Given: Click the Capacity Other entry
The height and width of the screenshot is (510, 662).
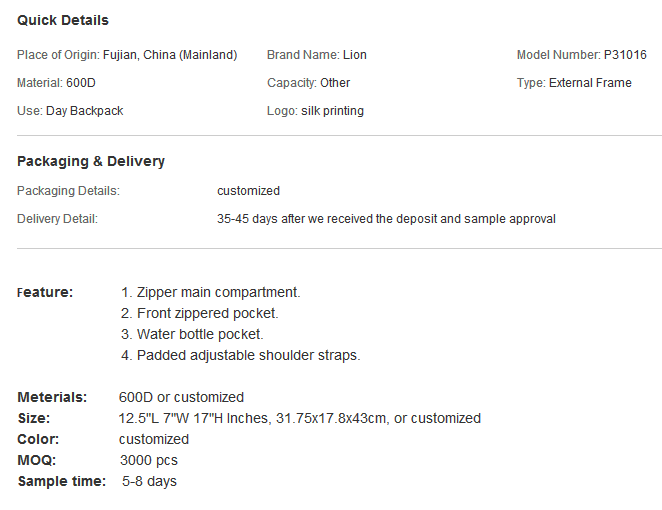Looking at the screenshot, I should click(x=309, y=83).
